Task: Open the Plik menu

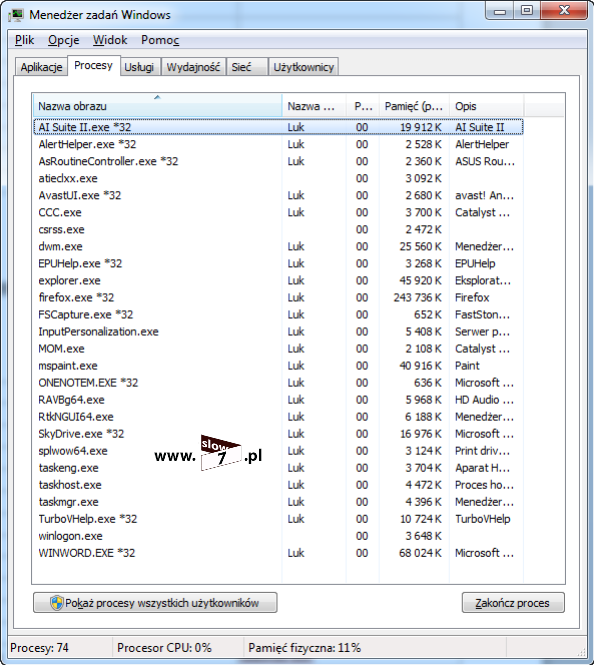Action: click(x=24, y=40)
